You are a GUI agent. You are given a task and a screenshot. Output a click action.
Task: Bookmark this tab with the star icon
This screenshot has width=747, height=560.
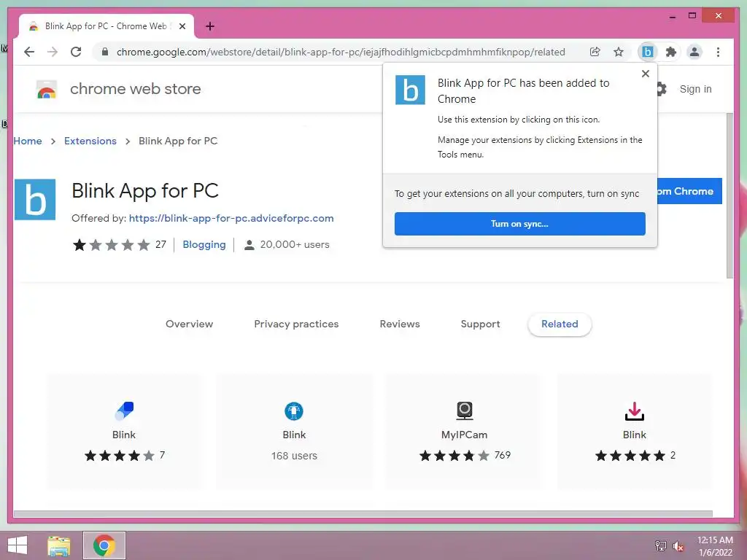pos(619,52)
